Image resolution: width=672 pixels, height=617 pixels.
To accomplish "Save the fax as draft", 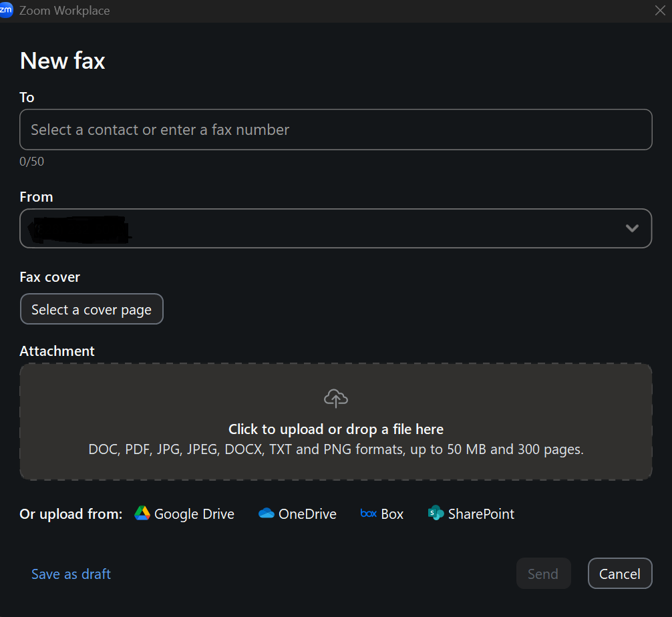I will pos(71,574).
